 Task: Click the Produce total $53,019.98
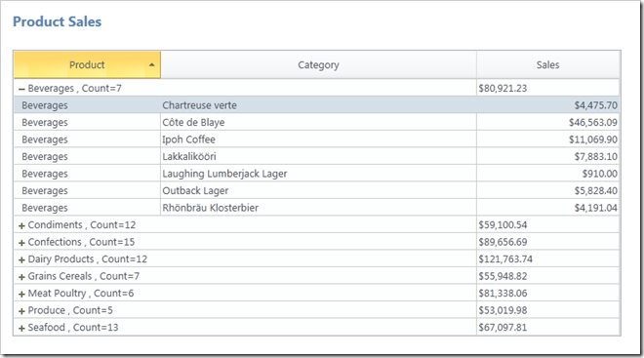pyautogui.click(x=503, y=310)
